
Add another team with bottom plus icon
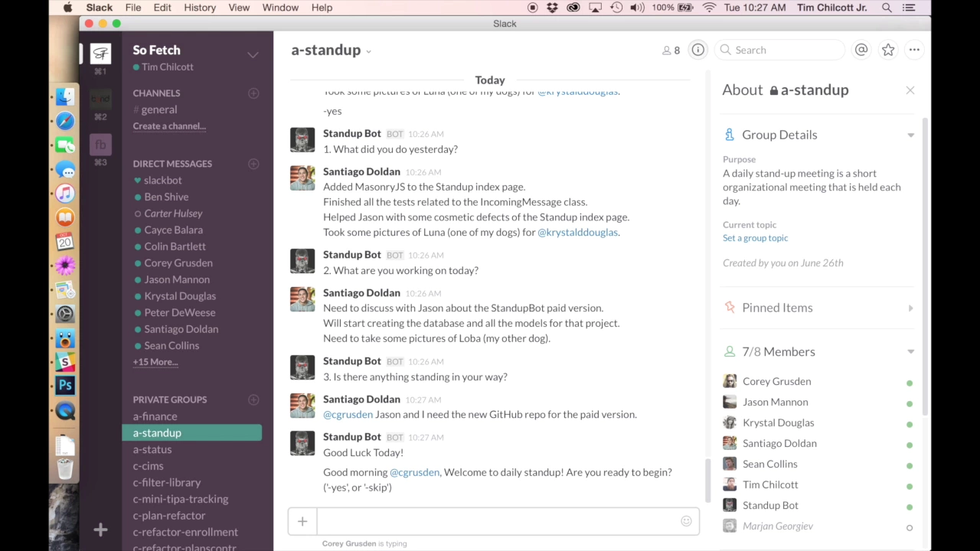click(x=100, y=530)
